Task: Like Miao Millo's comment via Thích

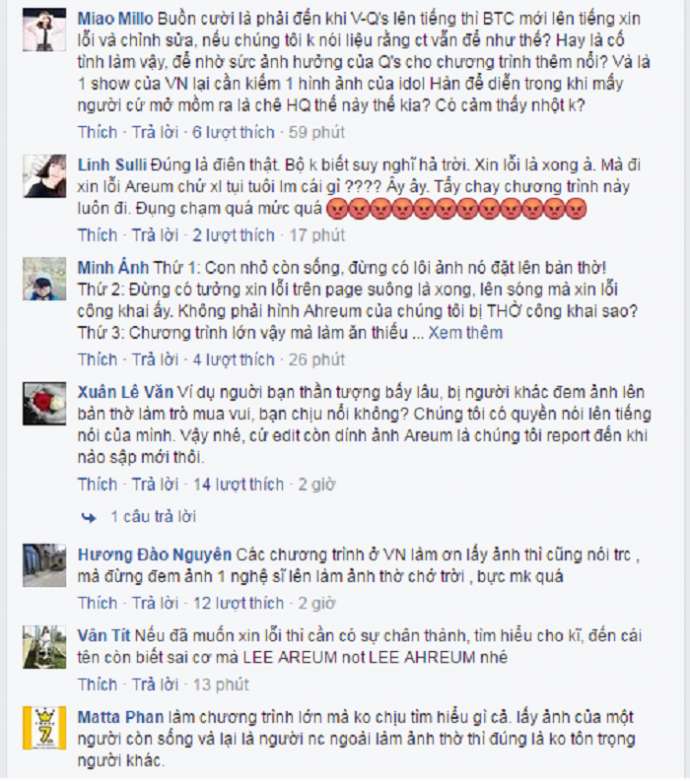Action: pyautogui.click(x=97, y=132)
